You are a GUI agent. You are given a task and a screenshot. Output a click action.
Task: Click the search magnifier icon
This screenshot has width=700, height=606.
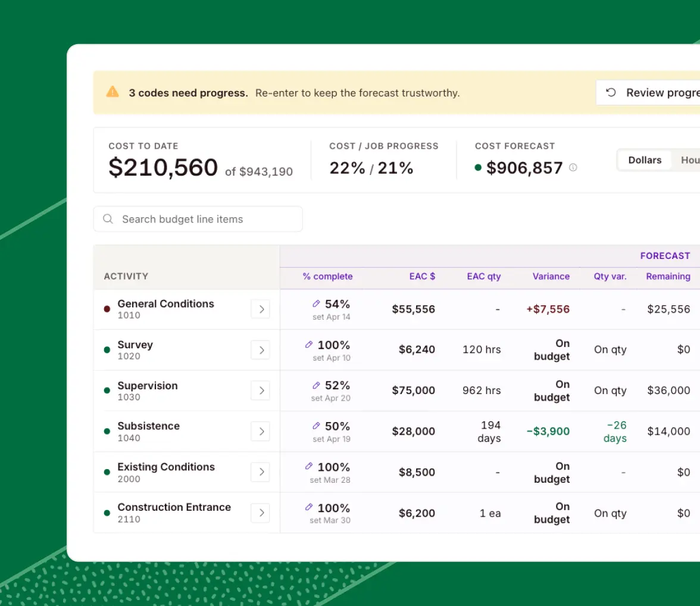point(108,219)
